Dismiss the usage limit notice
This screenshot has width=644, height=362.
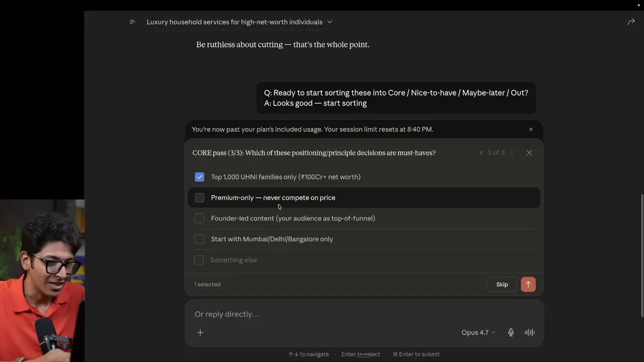click(531, 129)
